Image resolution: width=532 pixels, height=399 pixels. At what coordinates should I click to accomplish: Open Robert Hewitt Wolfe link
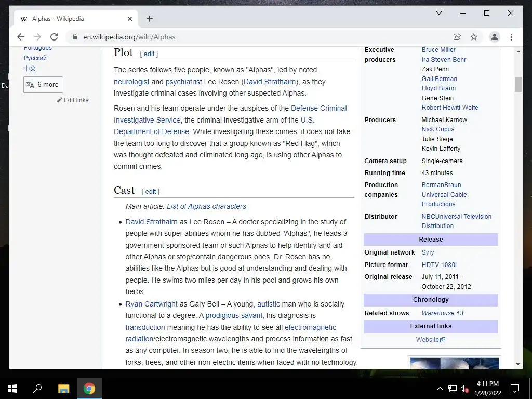tap(450, 108)
